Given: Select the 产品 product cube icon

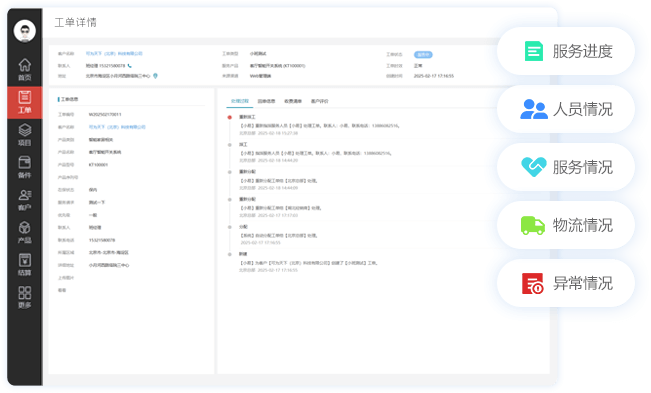Looking at the screenshot, I should click(24, 232).
